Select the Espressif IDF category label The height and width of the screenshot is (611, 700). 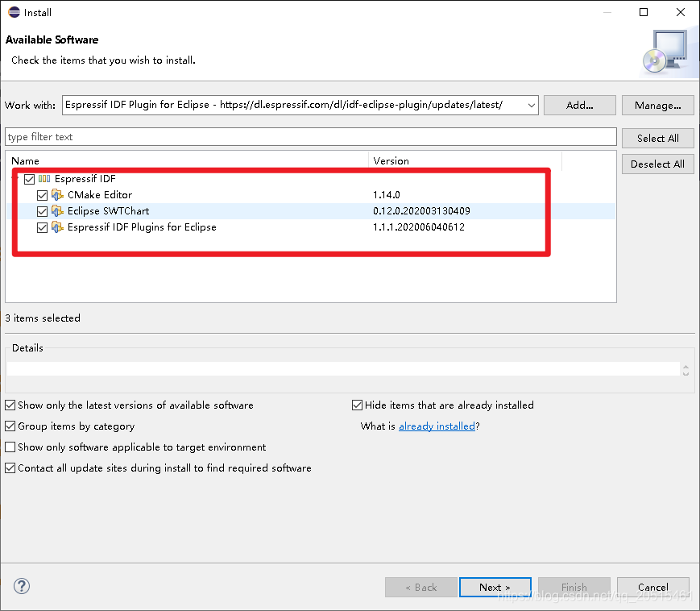[85, 179]
